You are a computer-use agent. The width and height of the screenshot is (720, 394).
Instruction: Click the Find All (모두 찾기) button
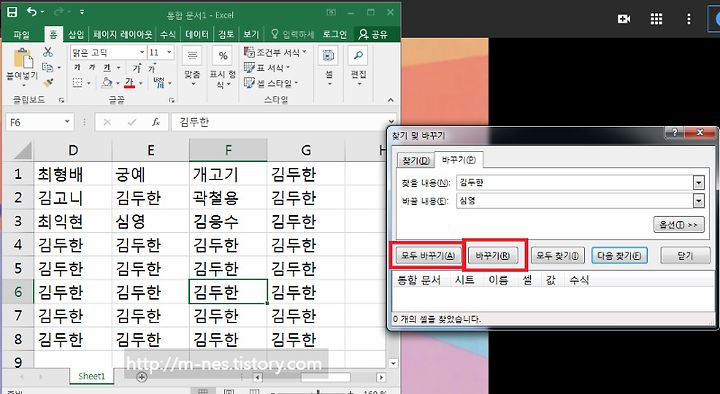[x=557, y=255]
